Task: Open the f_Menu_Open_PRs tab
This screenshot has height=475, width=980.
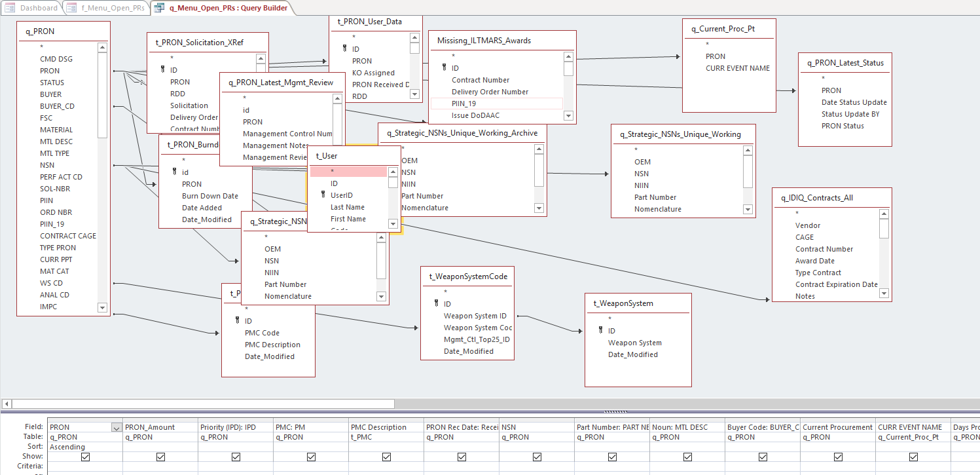Action: point(106,8)
